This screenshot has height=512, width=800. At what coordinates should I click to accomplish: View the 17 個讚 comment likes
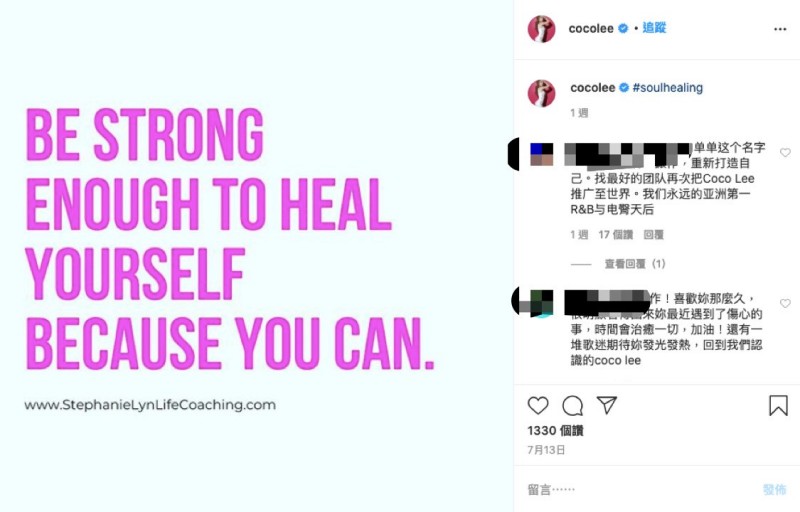point(615,235)
